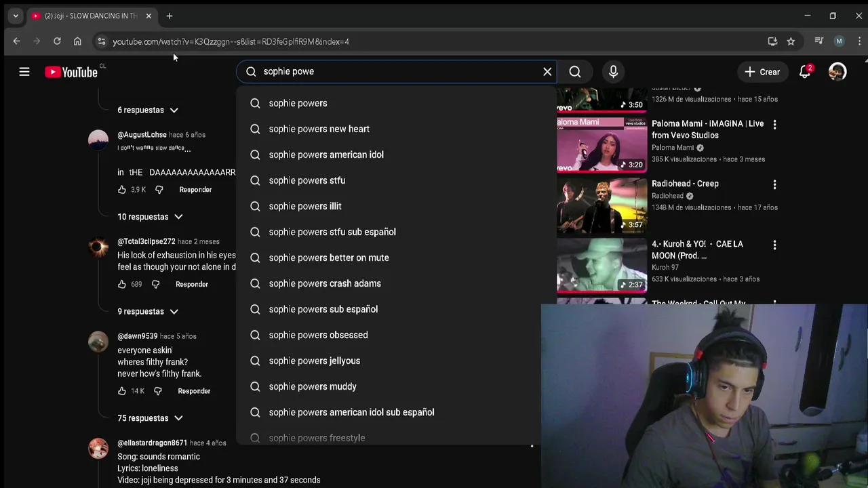This screenshot has width=868, height=488.
Task: Like the @Total3clipse272 comment
Action: [122, 285]
